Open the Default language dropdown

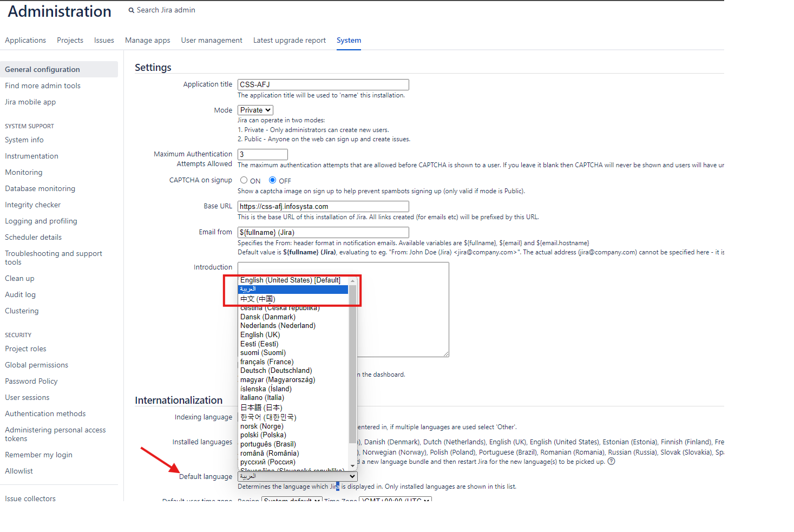297,476
